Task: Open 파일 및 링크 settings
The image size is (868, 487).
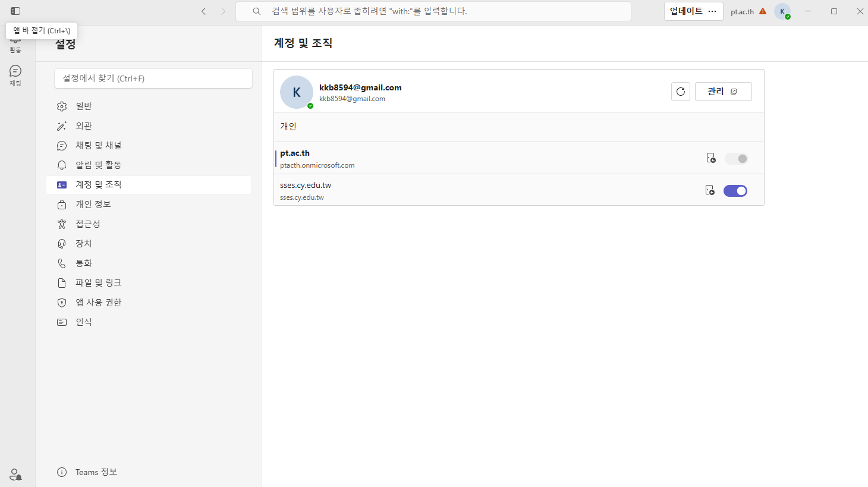Action: pos(149,283)
